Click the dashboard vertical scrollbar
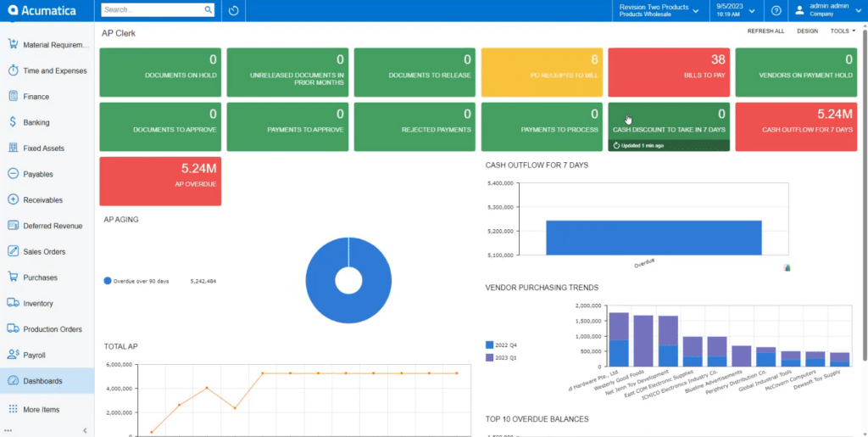The width and height of the screenshot is (868, 437). click(865, 193)
